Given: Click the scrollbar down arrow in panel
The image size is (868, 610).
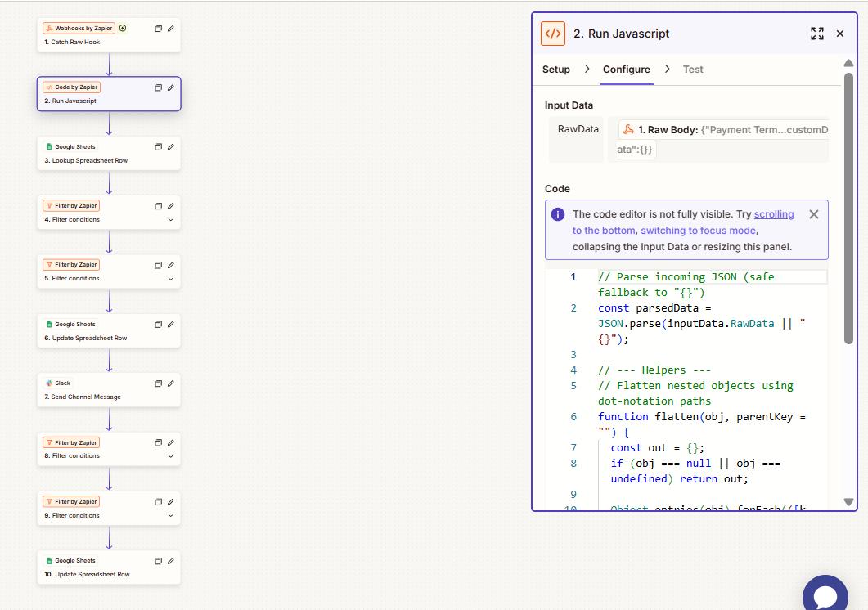Looking at the screenshot, I should tap(848, 502).
